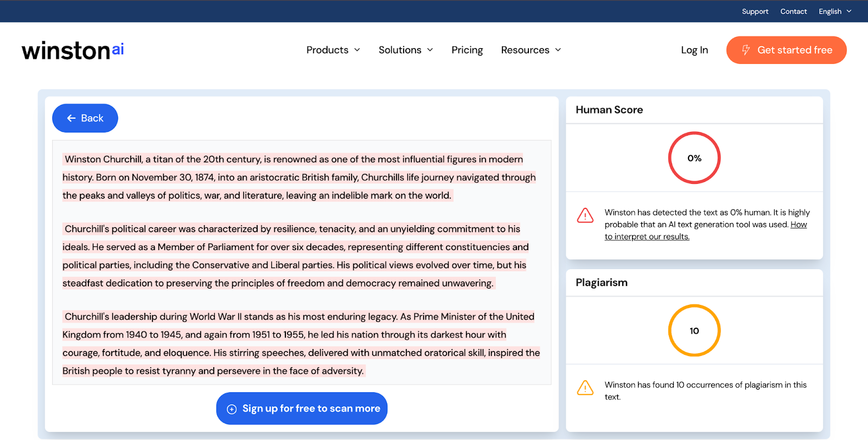Open the Contact link in top bar
The width and height of the screenshot is (868, 440).
coord(794,11)
